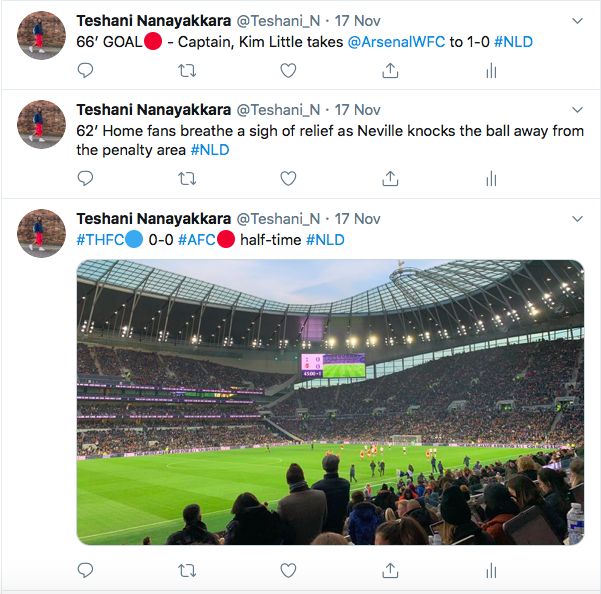Open the chevron menu on the half-time tweet

[576, 218]
